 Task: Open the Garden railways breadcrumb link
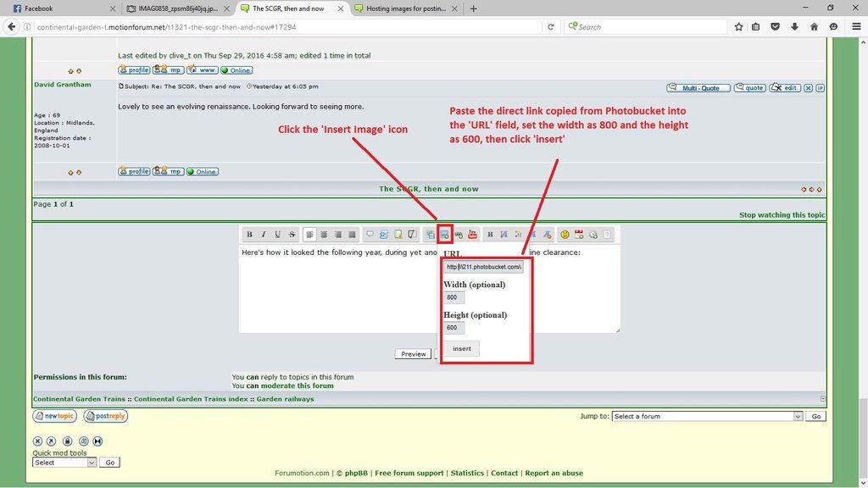285,399
